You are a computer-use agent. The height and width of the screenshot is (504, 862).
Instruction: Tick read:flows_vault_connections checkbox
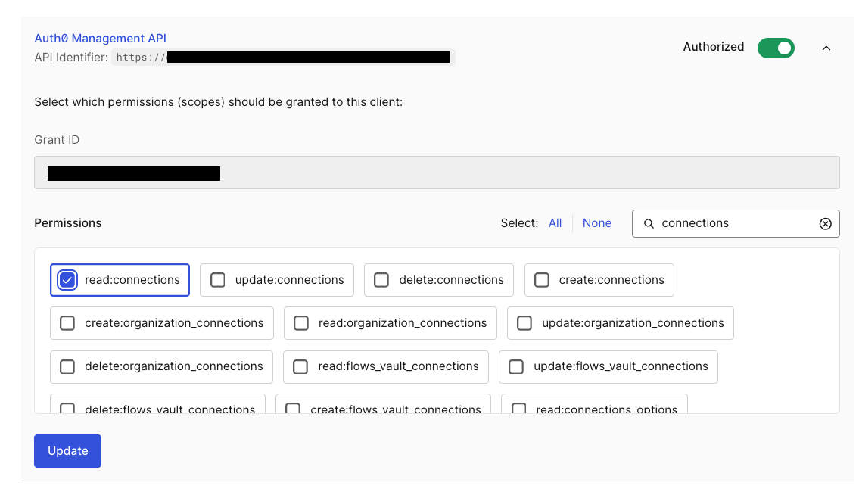[300, 366]
